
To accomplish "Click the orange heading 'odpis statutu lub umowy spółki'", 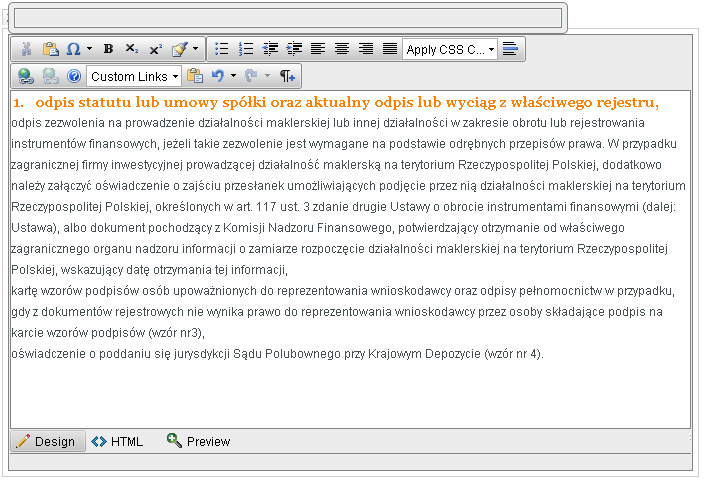I will click(x=151, y=102).
